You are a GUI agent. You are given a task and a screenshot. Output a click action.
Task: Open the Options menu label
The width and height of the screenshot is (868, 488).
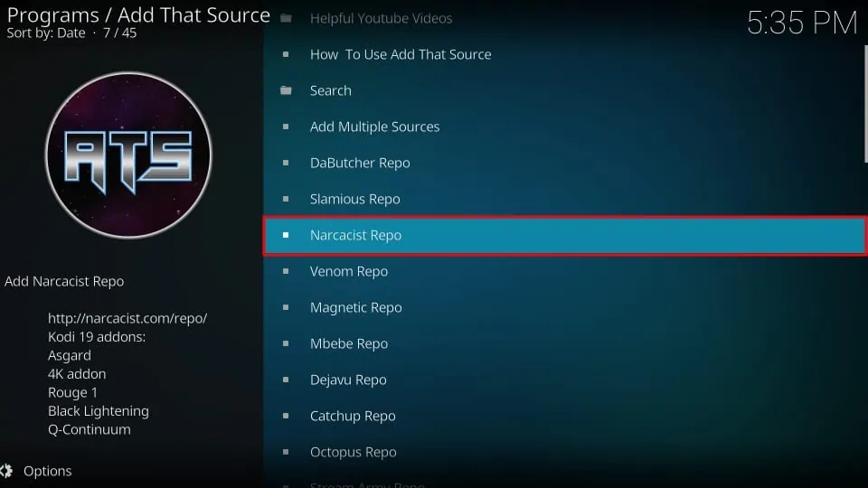(x=48, y=471)
